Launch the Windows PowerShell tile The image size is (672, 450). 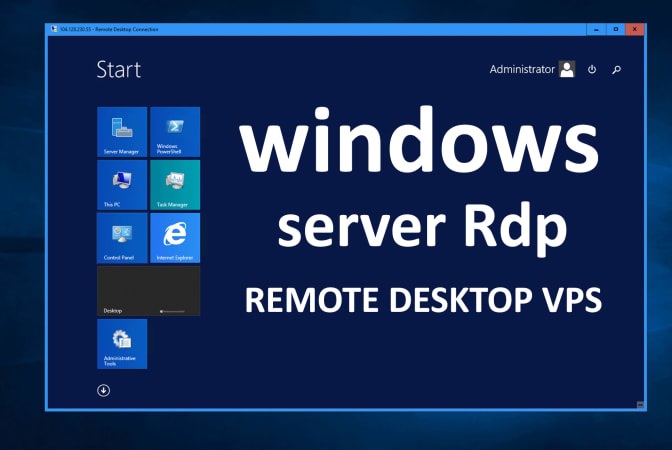tap(175, 132)
